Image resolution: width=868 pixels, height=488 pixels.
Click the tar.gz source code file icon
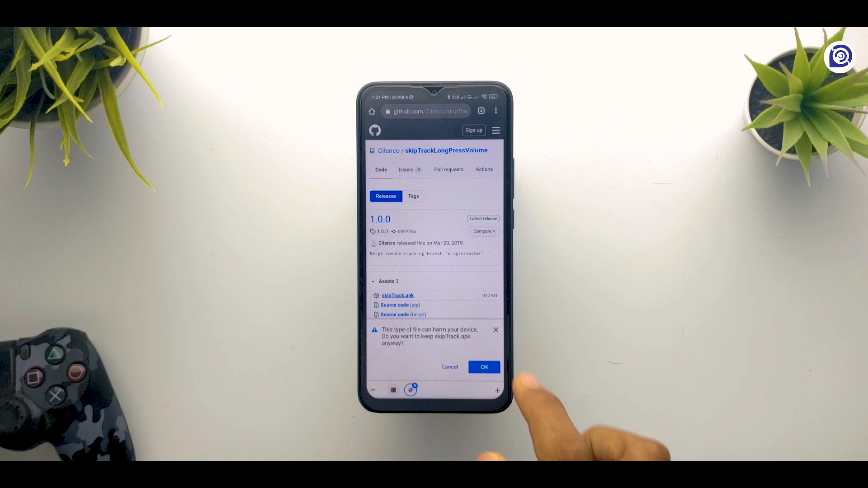(376, 314)
